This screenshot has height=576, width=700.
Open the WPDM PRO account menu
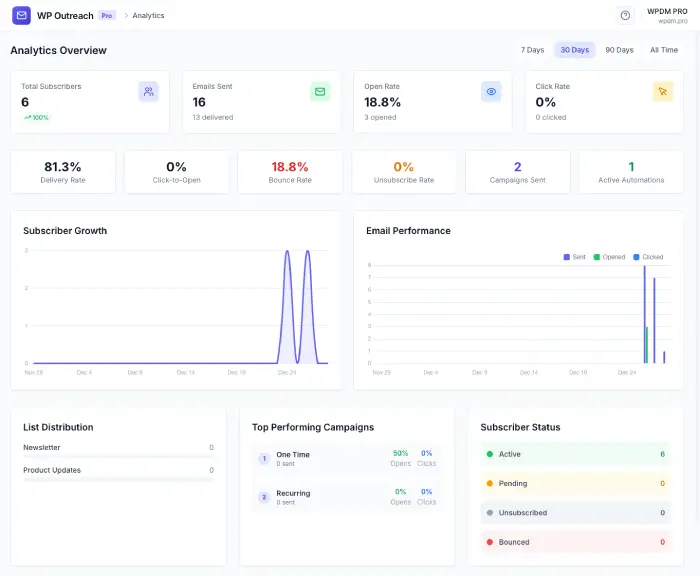tap(667, 15)
